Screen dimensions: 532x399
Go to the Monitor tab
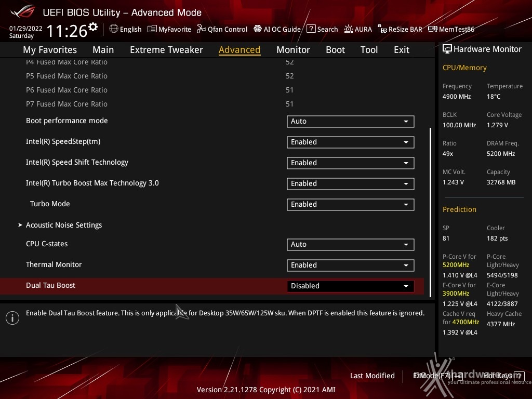(293, 50)
